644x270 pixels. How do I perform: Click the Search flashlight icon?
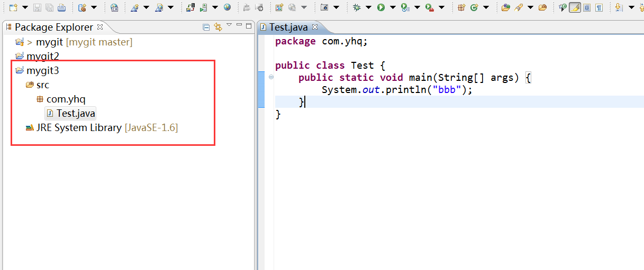coord(519,7)
